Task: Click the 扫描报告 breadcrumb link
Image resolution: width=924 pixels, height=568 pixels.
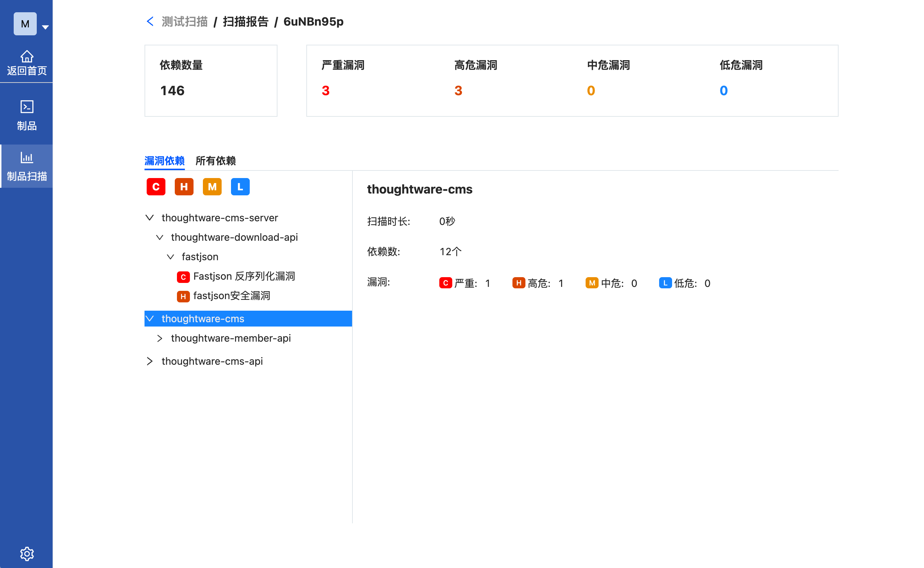Action: (x=245, y=21)
